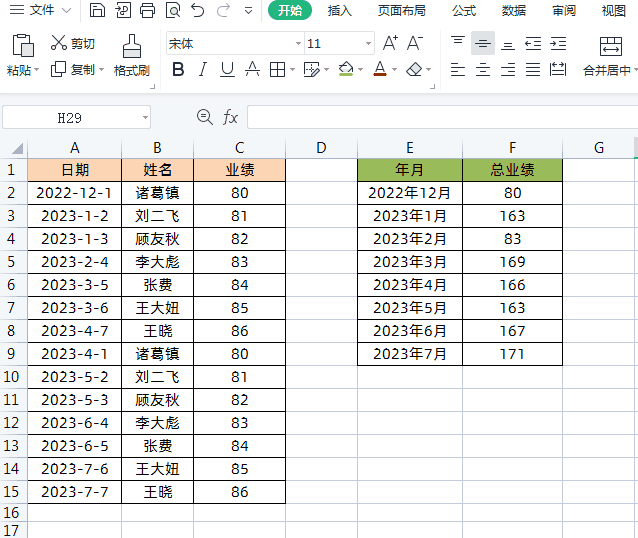Viewport: 638px width, 538px height.
Task: Align text to top of cell
Action: pos(458,43)
